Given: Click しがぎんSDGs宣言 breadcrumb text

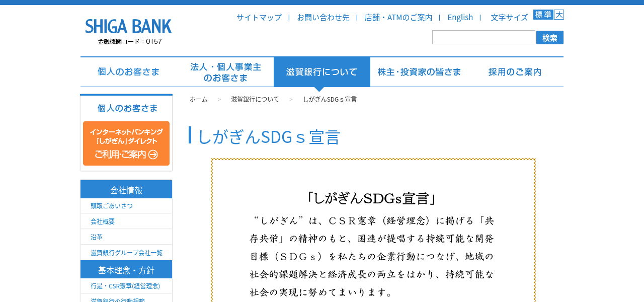Looking at the screenshot, I should 330,99.
